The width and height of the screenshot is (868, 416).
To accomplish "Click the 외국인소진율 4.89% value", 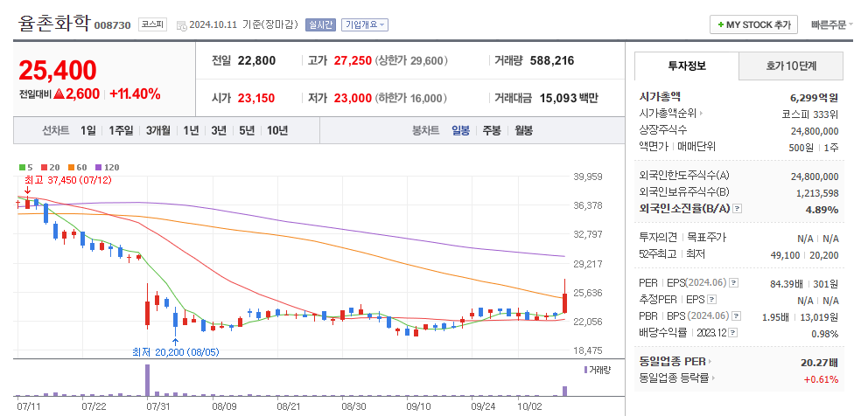I will pyautogui.click(x=822, y=210).
